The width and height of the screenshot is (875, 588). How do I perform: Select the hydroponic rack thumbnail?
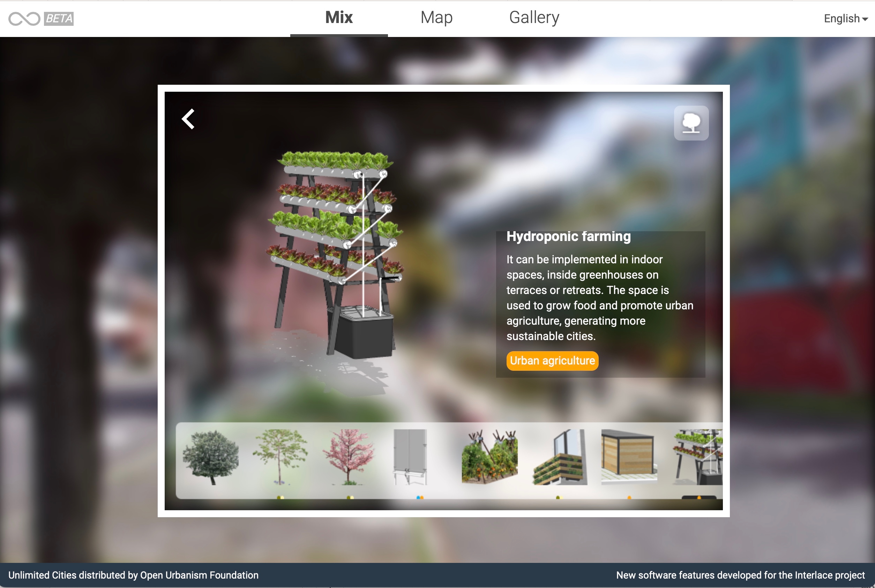(x=698, y=457)
